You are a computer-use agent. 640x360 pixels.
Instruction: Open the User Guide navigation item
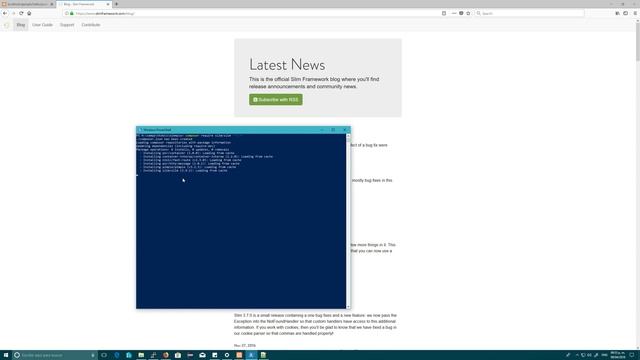(42, 25)
